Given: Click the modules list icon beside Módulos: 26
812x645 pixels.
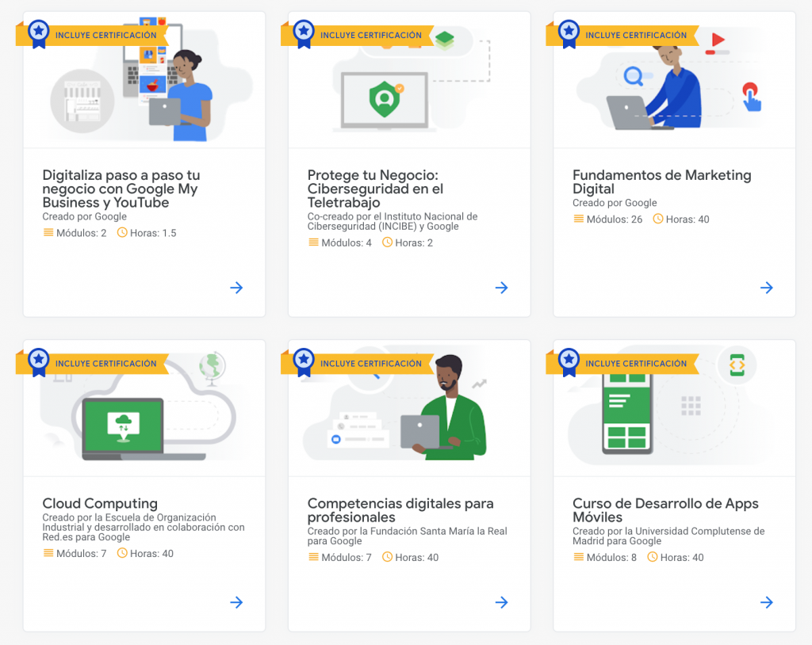Looking at the screenshot, I should 578,219.
